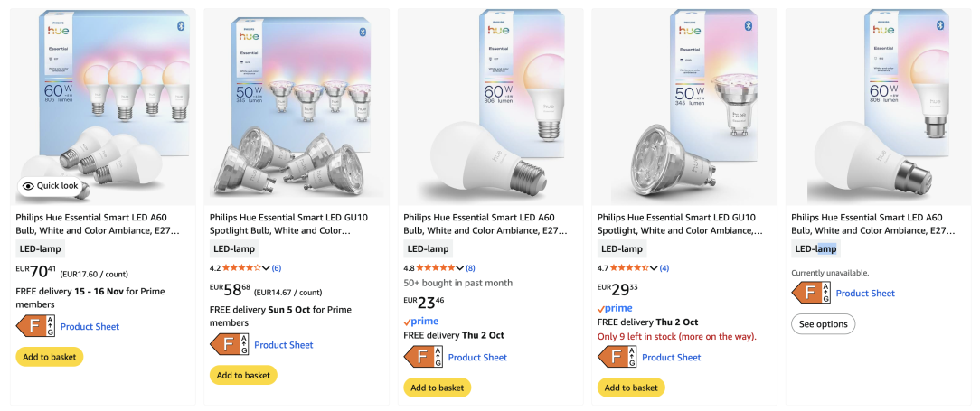This screenshot has width=980, height=411.
Task: Open Quick look on the four-bulb pack
Action: pos(52,186)
